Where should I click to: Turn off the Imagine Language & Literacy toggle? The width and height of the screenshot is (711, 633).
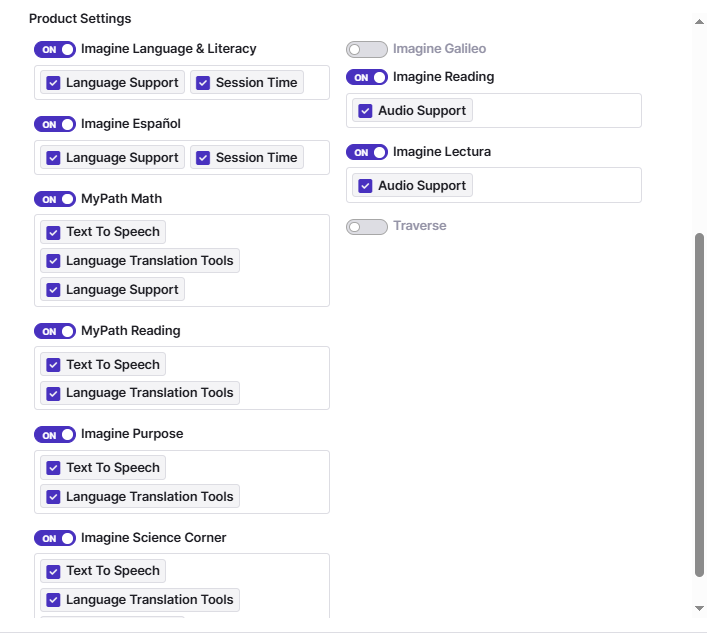[x=55, y=49]
